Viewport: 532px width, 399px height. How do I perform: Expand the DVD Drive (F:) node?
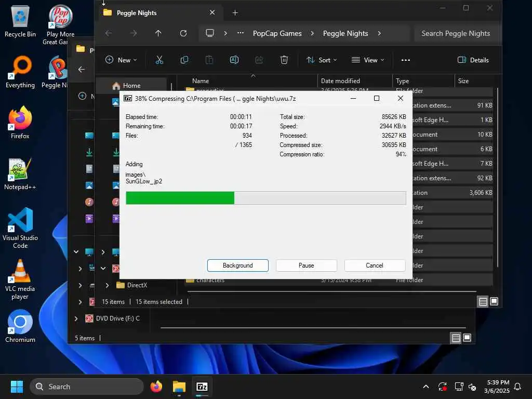pyautogui.click(x=76, y=318)
